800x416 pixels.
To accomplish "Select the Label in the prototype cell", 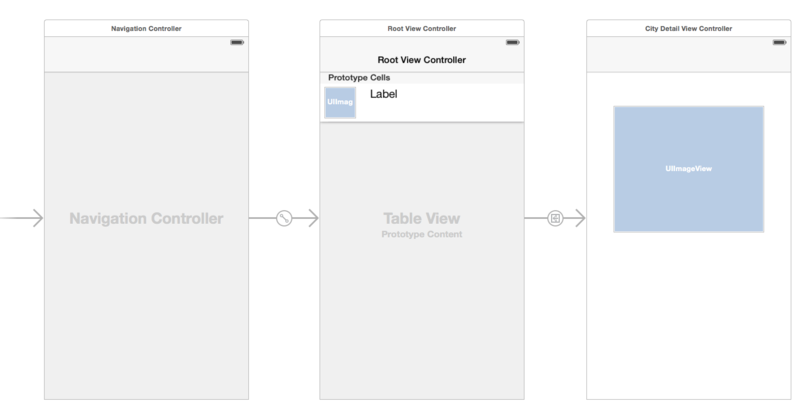I will click(384, 94).
